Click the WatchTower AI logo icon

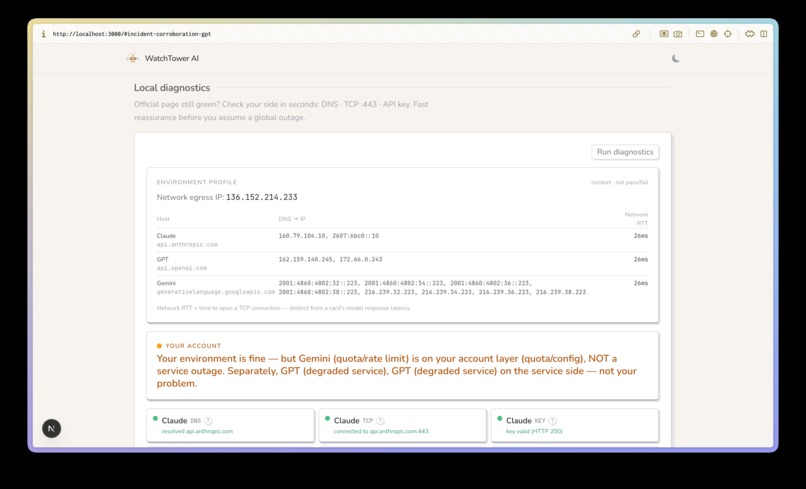tap(133, 59)
